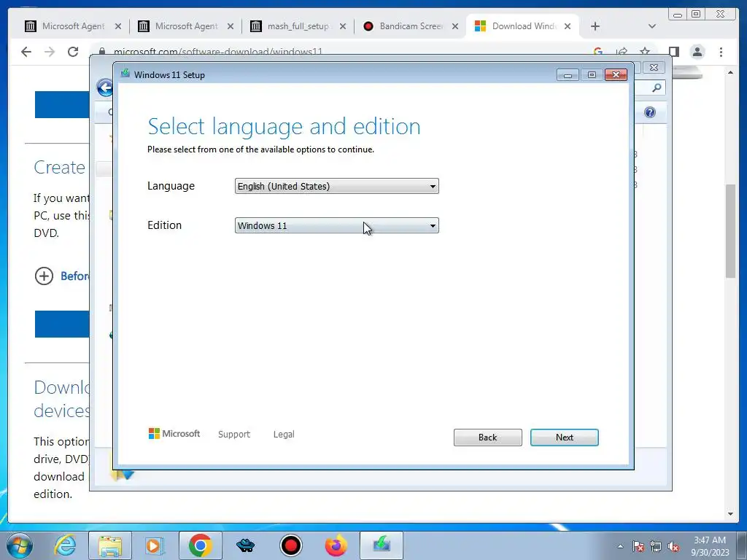Click the Next button in Setup

[x=564, y=437]
